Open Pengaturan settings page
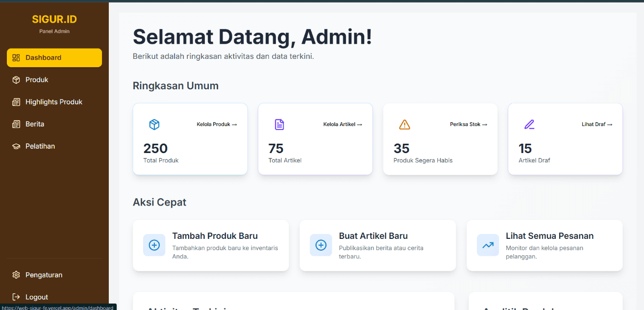Viewport: 644px width, 310px height. (54, 275)
